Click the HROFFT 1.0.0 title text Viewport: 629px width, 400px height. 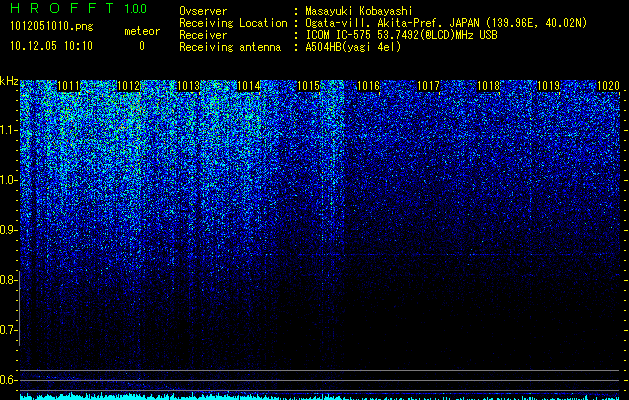tap(79, 8)
